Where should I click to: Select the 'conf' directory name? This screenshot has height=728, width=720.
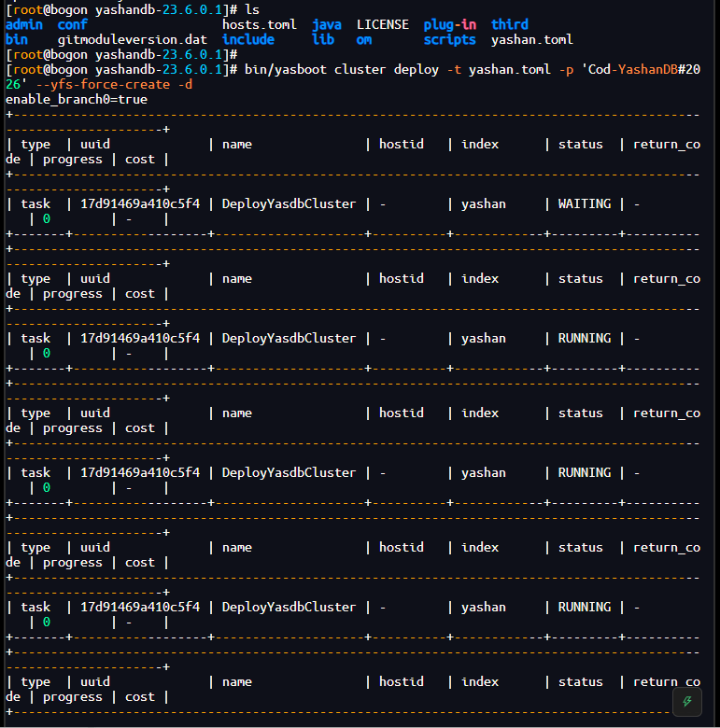pyautogui.click(x=73, y=24)
